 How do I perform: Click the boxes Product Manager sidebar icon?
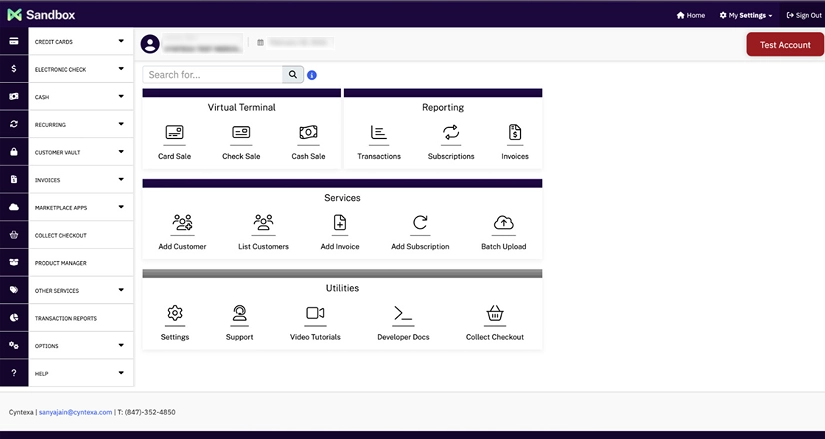[x=14, y=263]
